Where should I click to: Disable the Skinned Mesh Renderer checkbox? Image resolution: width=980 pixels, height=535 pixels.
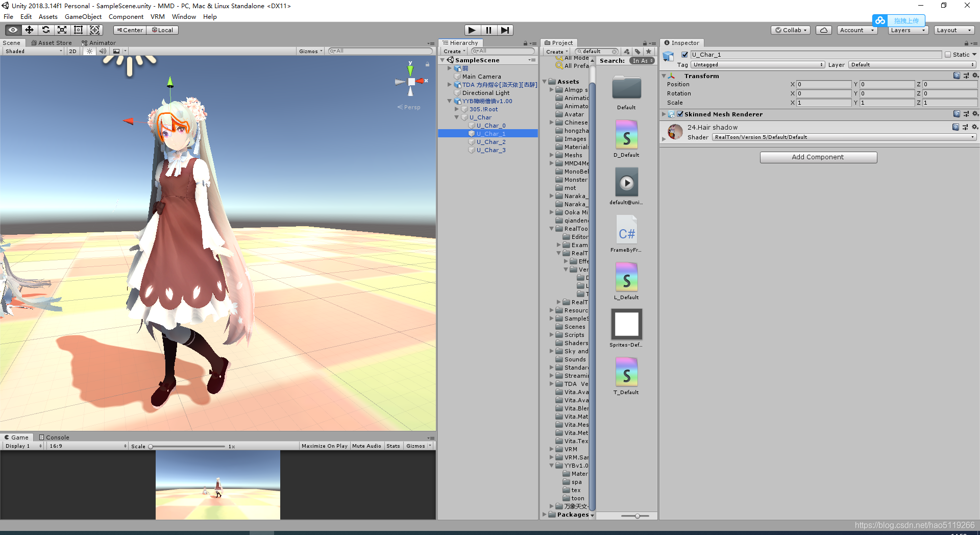(x=680, y=114)
